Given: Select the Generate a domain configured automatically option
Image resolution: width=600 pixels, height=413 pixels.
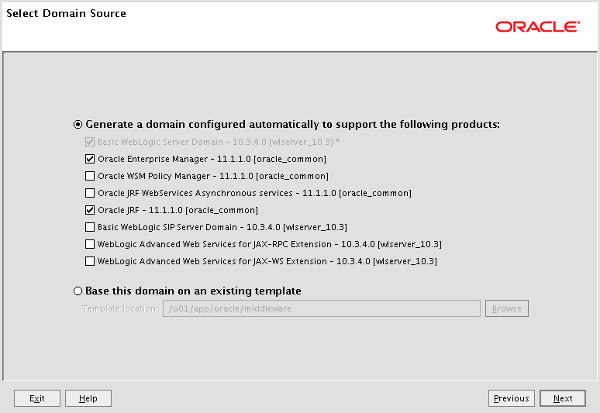Looking at the screenshot, I should tap(78, 125).
